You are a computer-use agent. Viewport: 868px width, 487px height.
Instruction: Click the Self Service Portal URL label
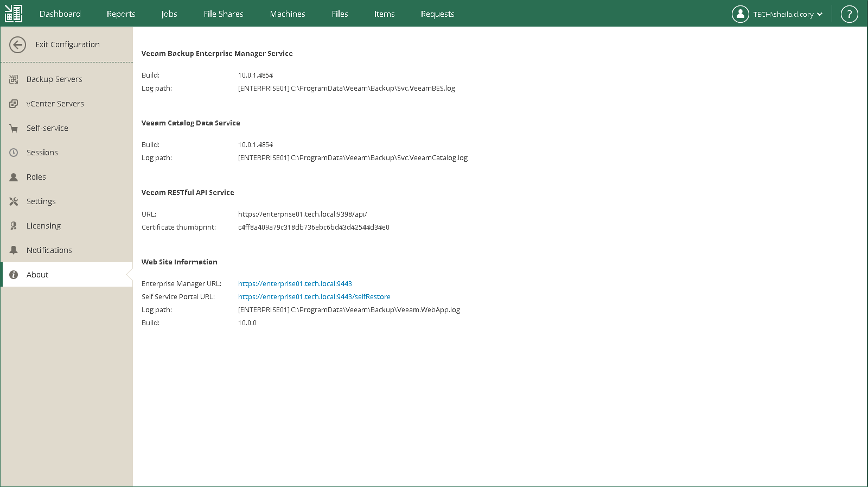[178, 297]
